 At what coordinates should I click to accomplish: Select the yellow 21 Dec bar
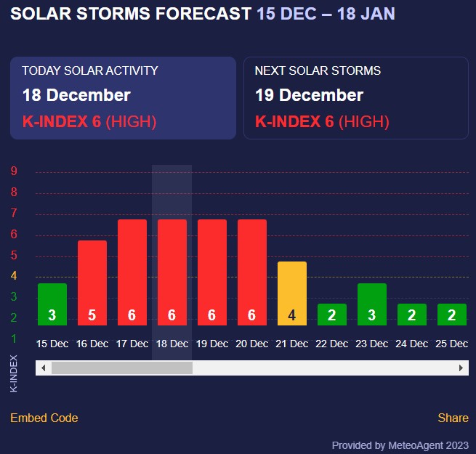[292, 293]
